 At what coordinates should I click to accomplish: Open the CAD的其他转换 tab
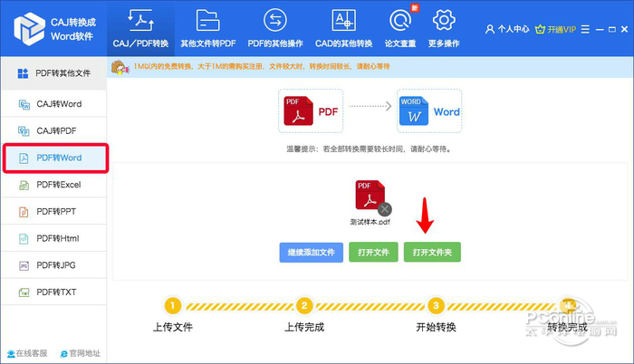click(x=343, y=28)
